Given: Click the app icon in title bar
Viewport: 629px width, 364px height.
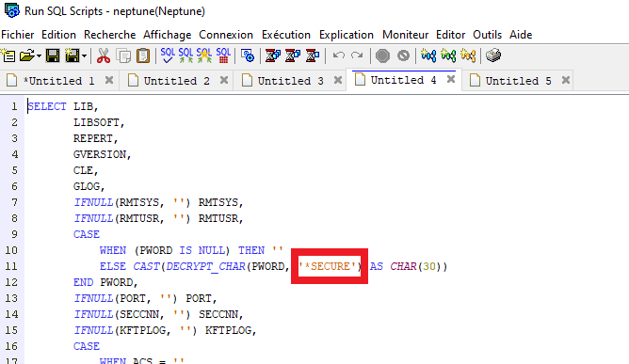Looking at the screenshot, I should [x=11, y=10].
